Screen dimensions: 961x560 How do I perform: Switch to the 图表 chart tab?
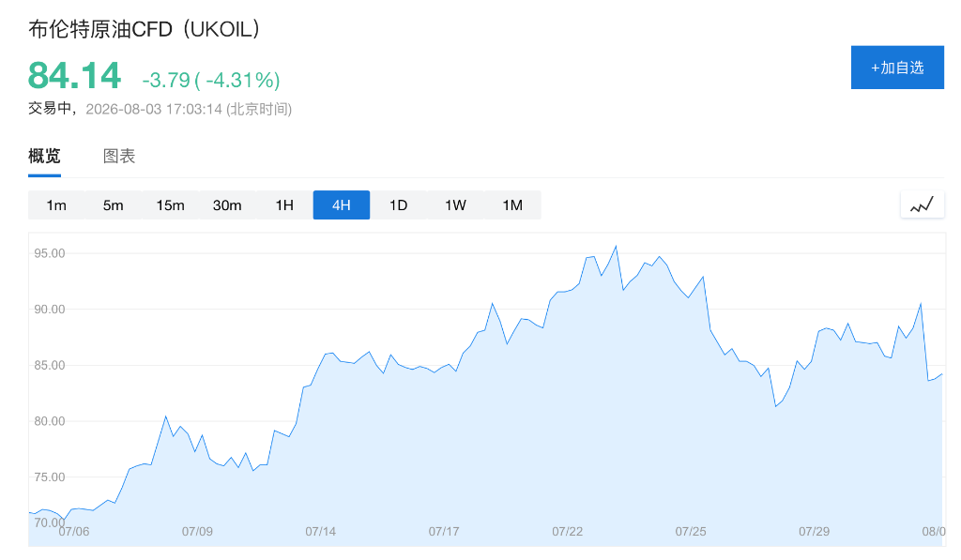point(119,157)
